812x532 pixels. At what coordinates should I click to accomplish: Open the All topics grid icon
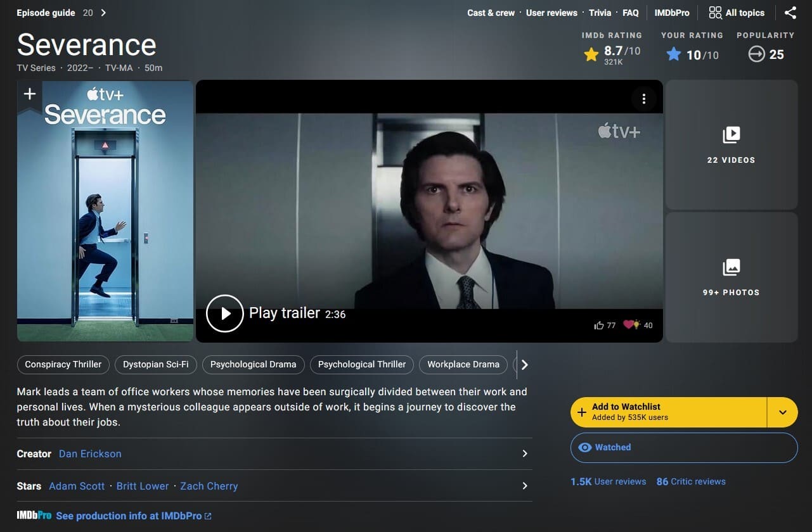pyautogui.click(x=715, y=13)
